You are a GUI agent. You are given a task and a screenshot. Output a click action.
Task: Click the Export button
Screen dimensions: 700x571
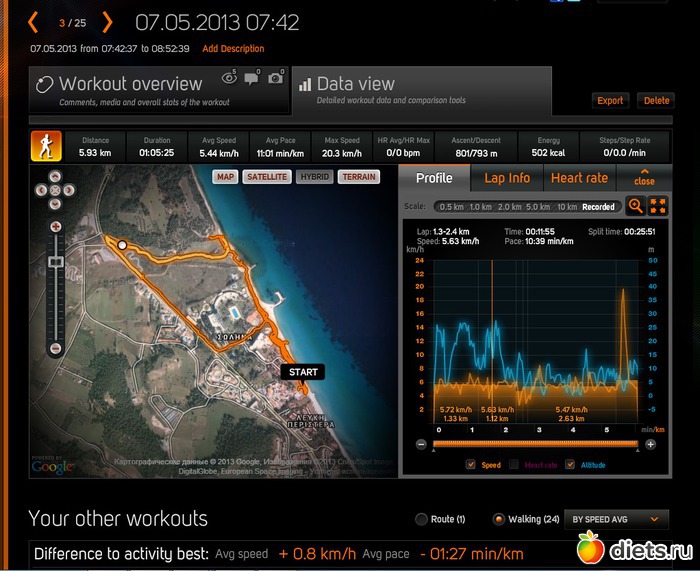click(610, 100)
